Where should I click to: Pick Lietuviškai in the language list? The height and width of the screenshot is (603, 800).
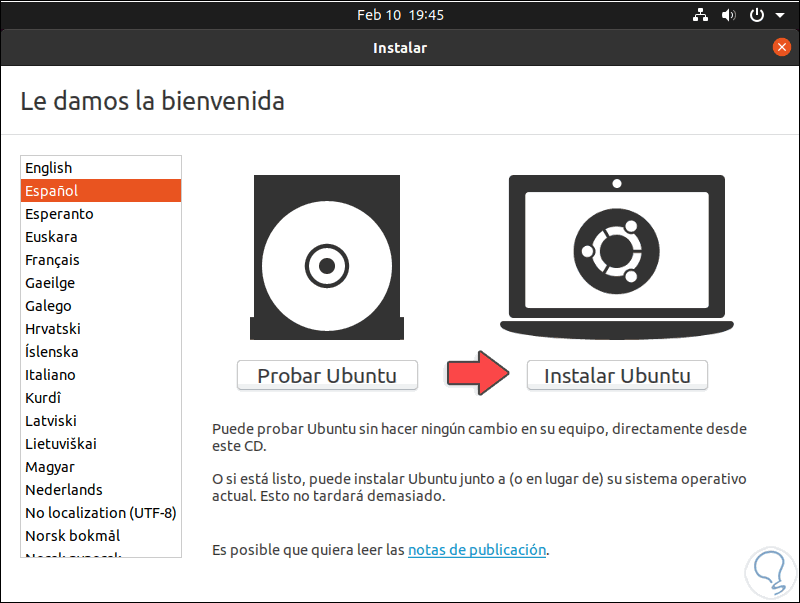coord(101,443)
